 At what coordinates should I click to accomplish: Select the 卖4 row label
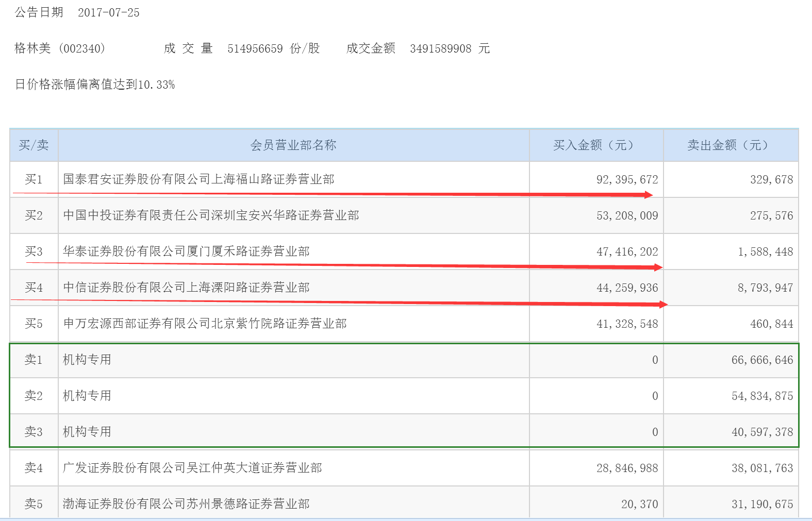pyautogui.click(x=34, y=468)
